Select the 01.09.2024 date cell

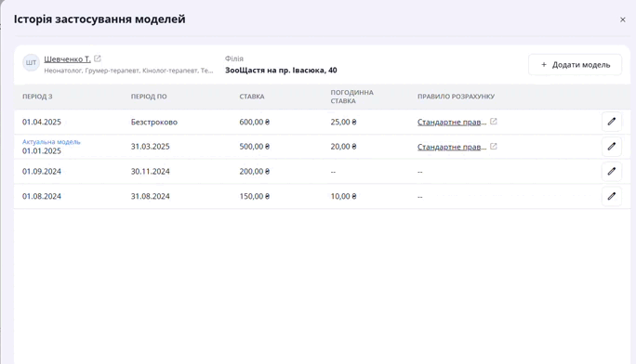click(41, 171)
